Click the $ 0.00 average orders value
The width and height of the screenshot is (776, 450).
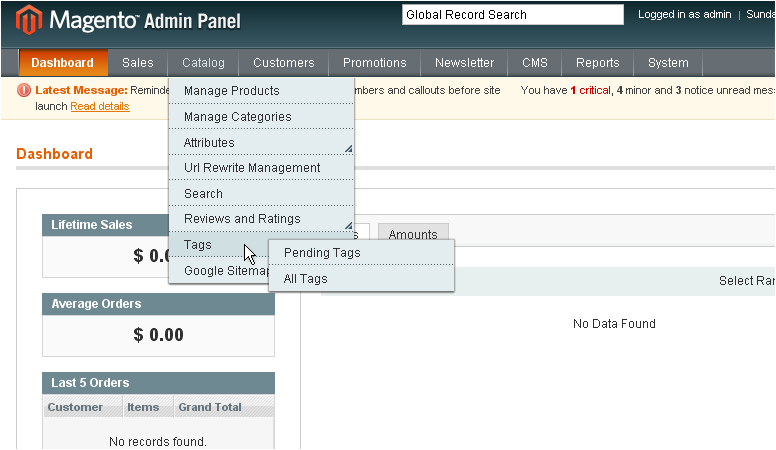(158, 335)
